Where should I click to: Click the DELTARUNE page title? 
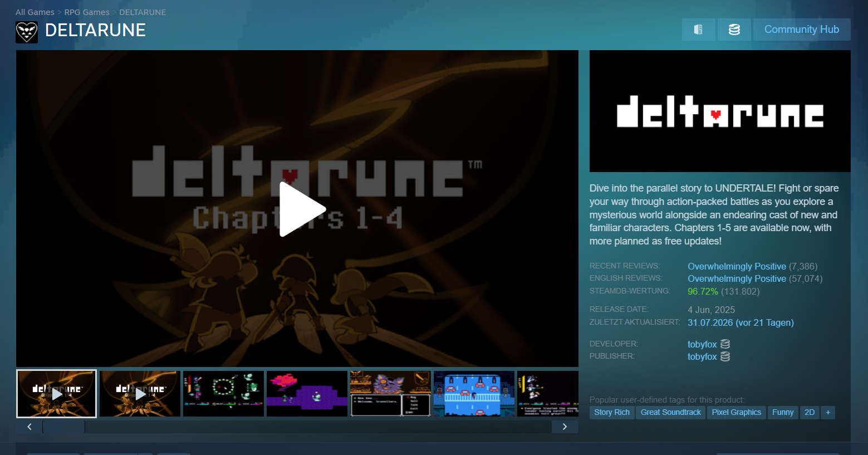[95, 30]
